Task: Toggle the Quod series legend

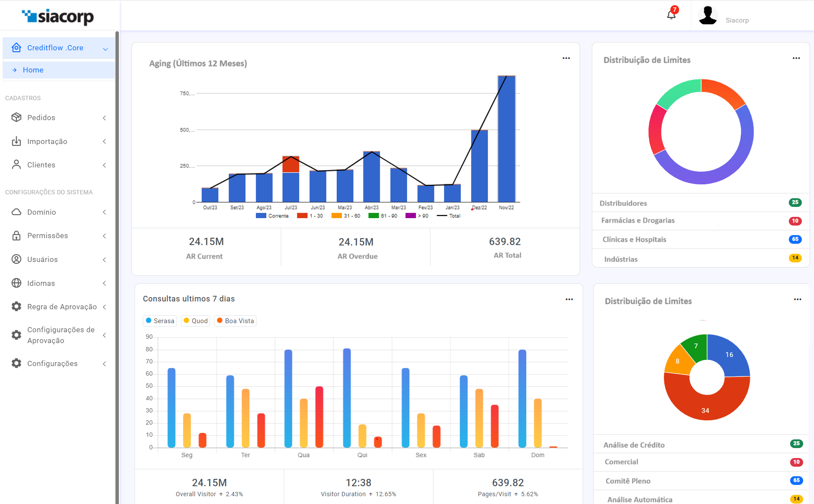Action: [x=196, y=321]
